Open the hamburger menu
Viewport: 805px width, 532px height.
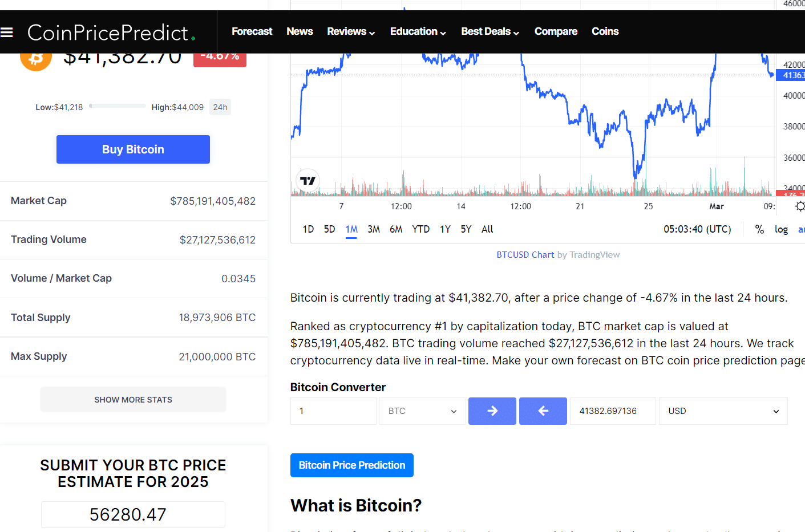(x=7, y=33)
